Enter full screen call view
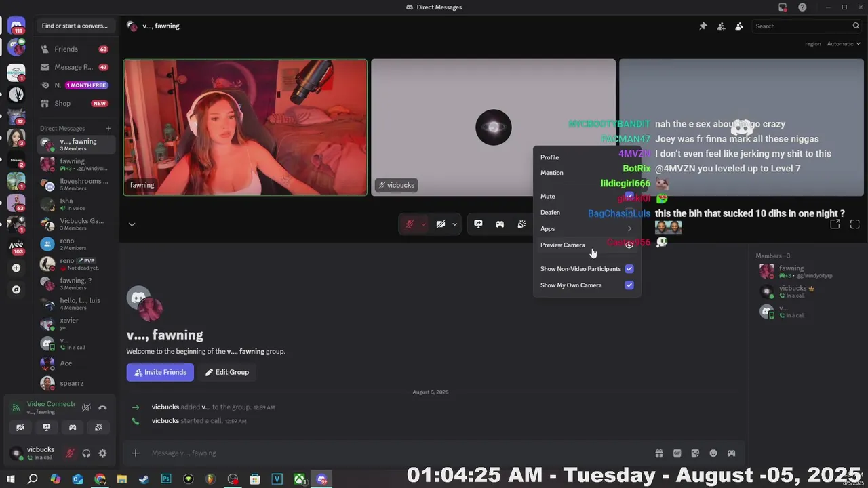The height and width of the screenshot is (488, 868). (x=855, y=224)
